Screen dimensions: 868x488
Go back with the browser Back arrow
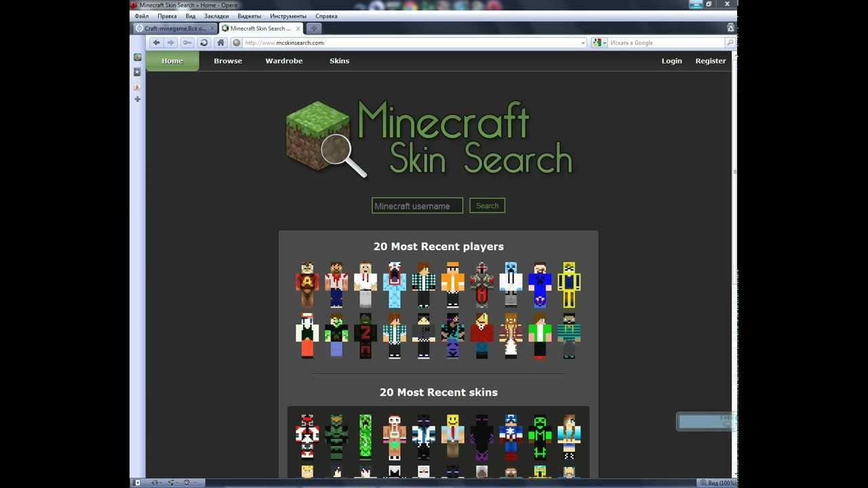[156, 43]
